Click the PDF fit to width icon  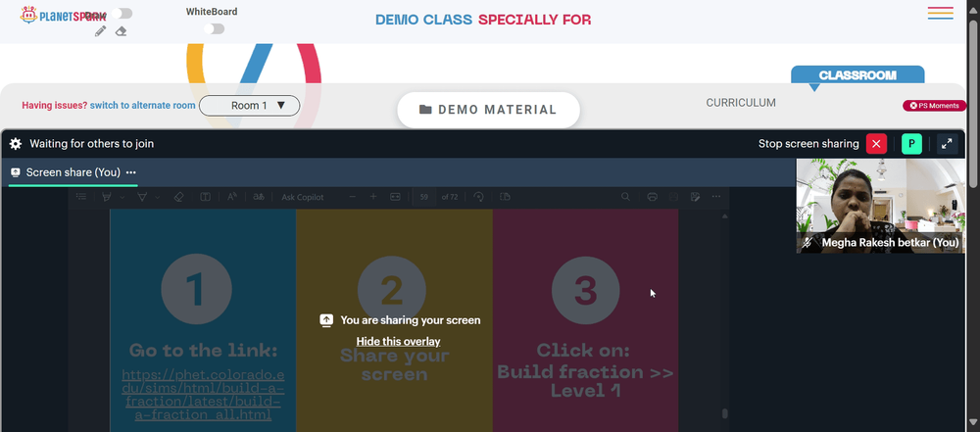(395, 196)
